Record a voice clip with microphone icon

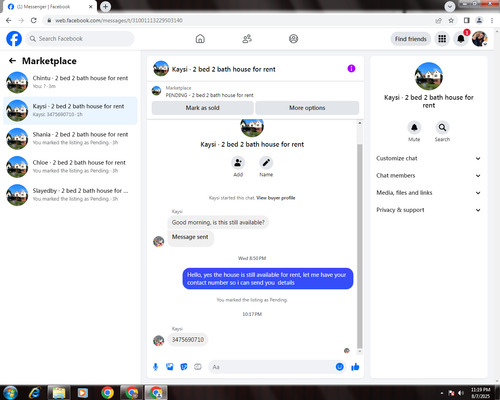click(155, 367)
